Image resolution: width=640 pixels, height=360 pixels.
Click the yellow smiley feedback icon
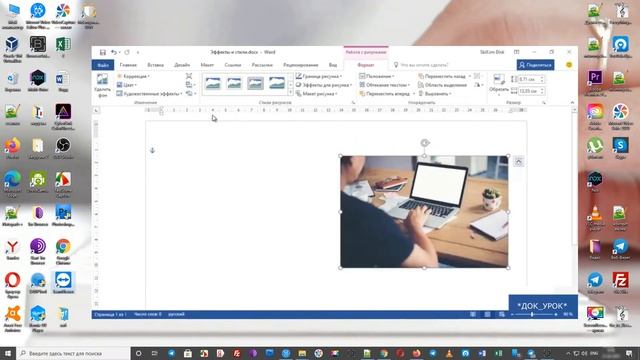[x=569, y=65]
